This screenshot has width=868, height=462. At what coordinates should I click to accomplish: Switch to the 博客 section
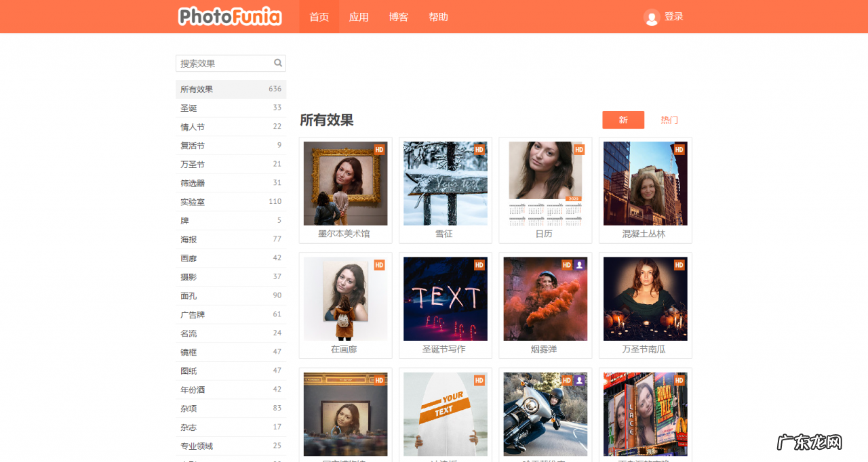399,17
